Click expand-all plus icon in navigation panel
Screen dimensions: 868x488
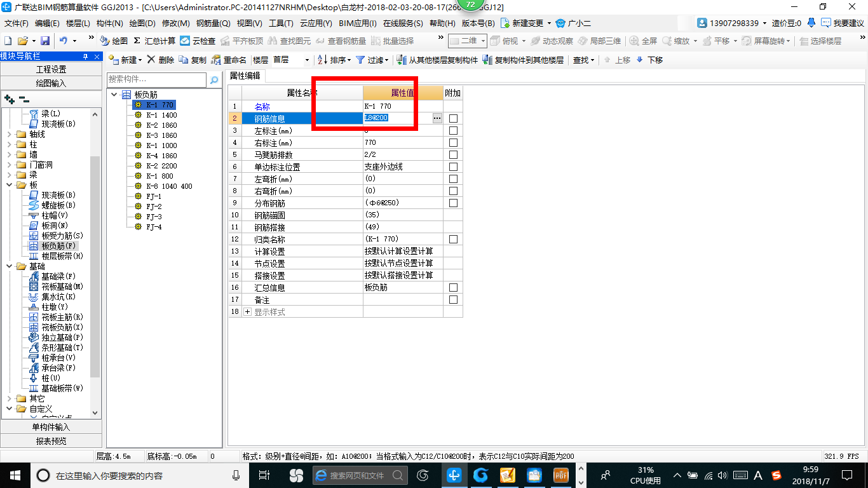pos(10,99)
